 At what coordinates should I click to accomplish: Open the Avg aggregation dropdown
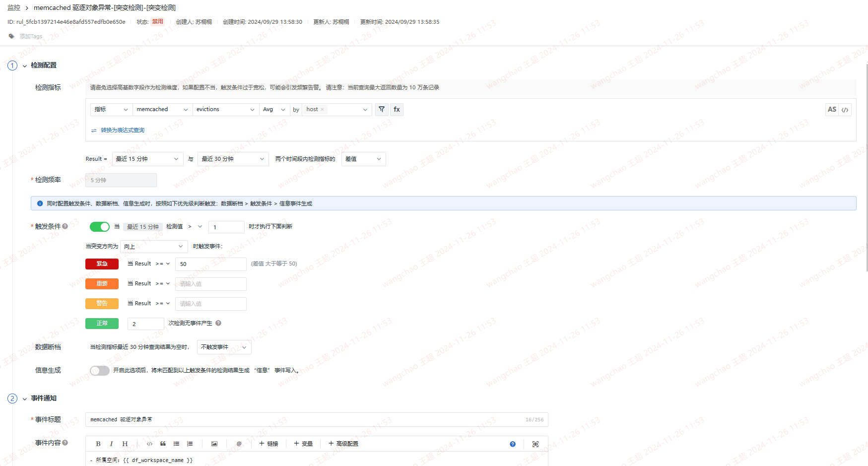tap(274, 109)
